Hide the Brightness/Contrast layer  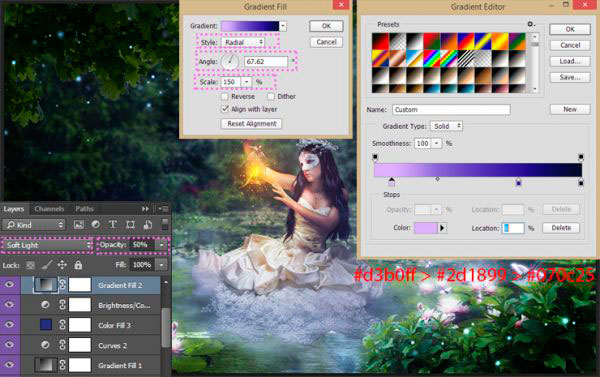tap(9, 305)
